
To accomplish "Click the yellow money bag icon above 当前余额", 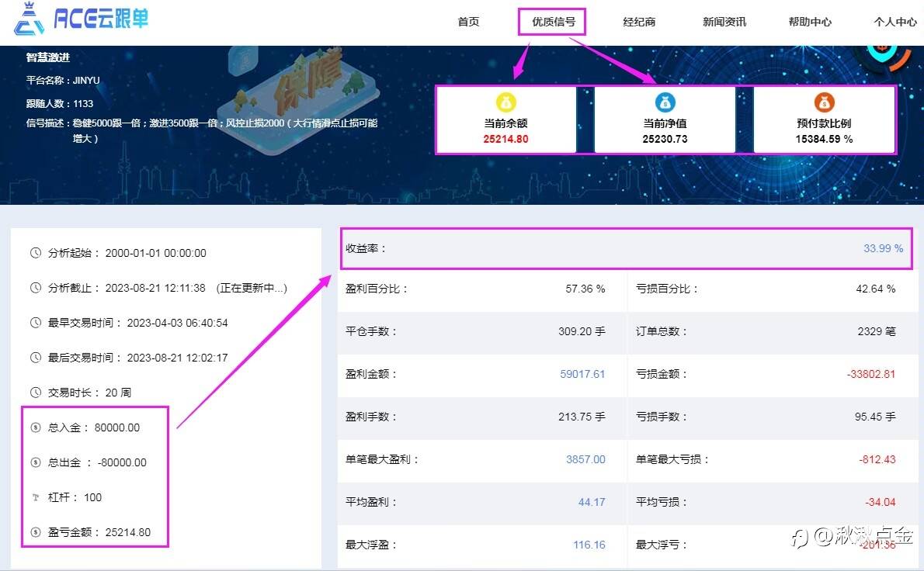I will point(505,102).
